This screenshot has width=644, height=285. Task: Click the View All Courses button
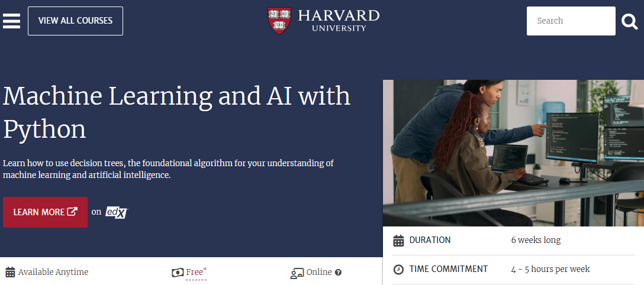tap(75, 21)
